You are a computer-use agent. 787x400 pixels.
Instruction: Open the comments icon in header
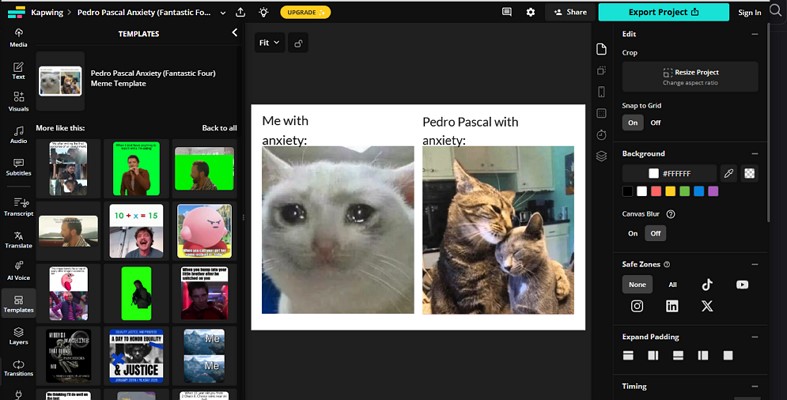507,12
